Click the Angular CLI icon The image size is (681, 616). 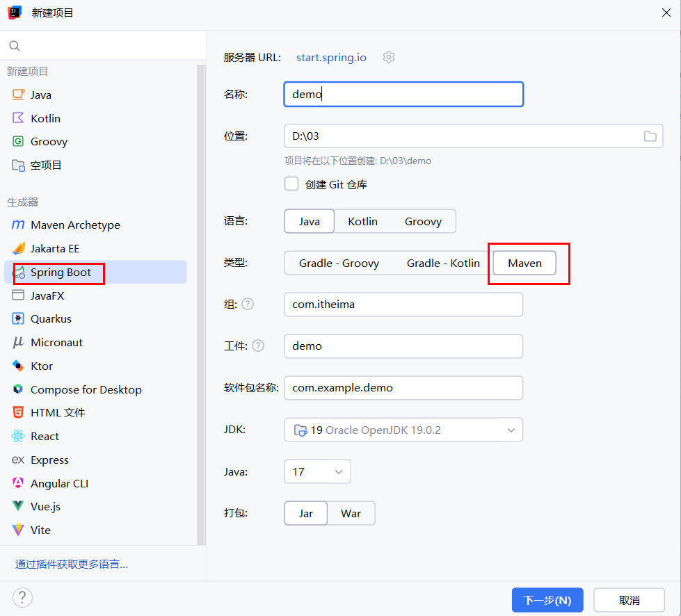click(18, 483)
